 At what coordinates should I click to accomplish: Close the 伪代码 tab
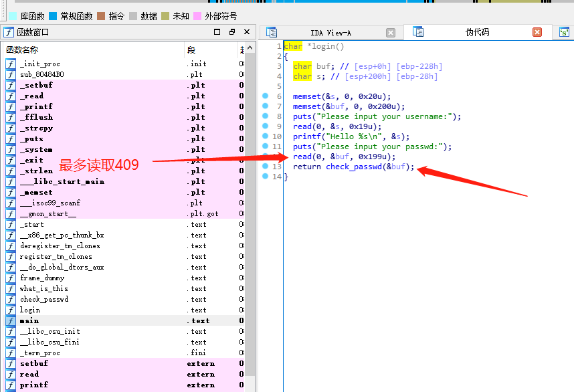tap(537, 32)
